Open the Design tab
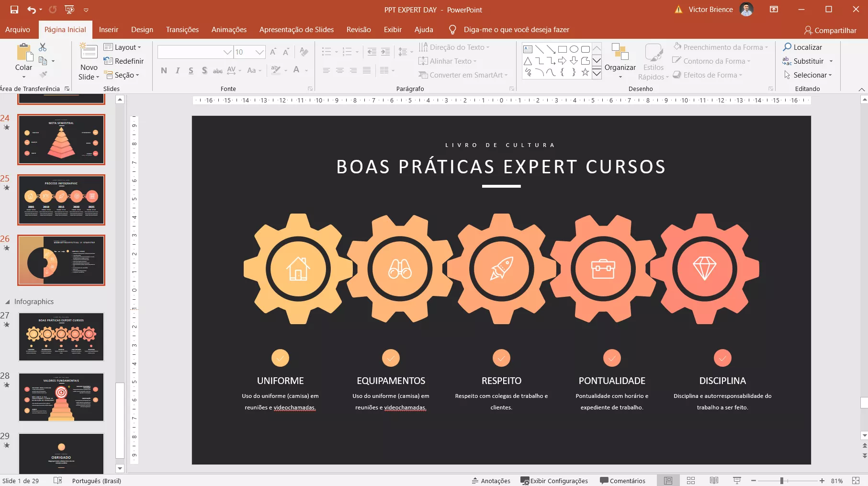The image size is (868, 486). 142,29
